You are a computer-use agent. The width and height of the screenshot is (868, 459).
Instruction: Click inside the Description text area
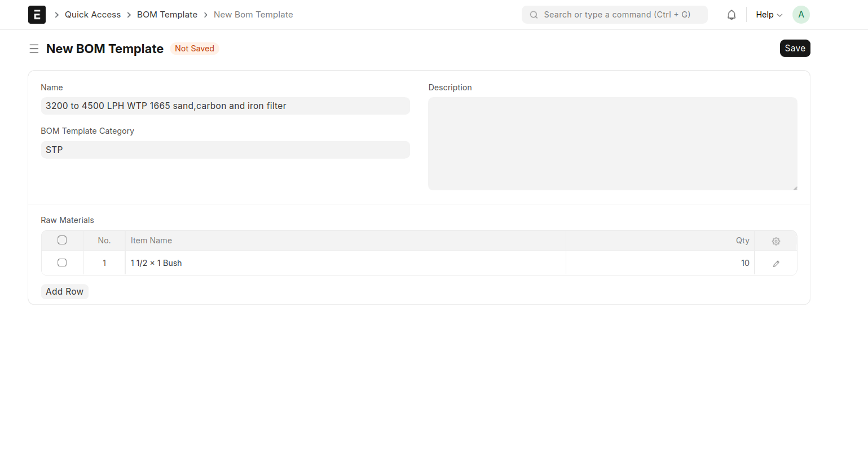[x=612, y=143]
